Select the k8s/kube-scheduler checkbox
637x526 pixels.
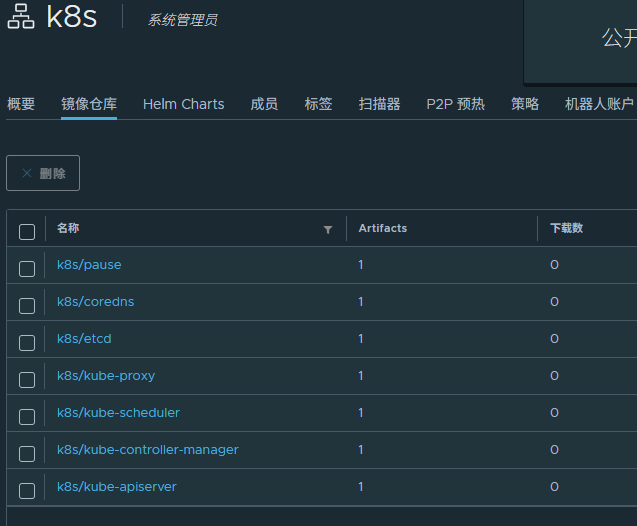(27, 417)
